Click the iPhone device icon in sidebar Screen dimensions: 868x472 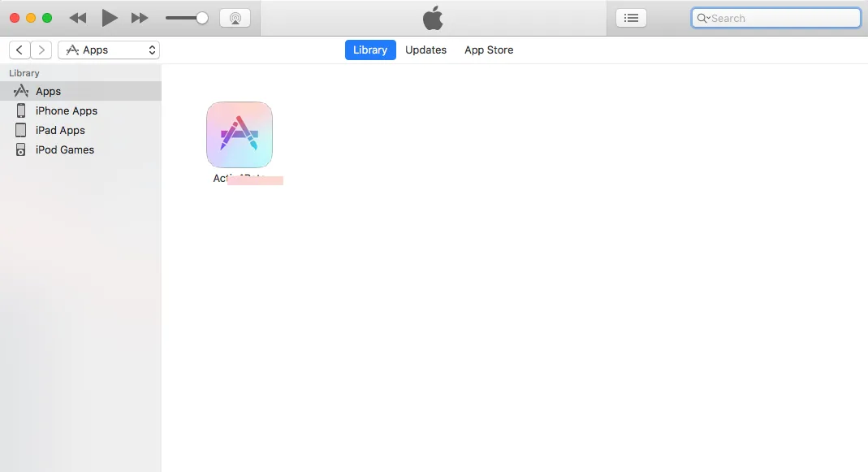pos(20,110)
